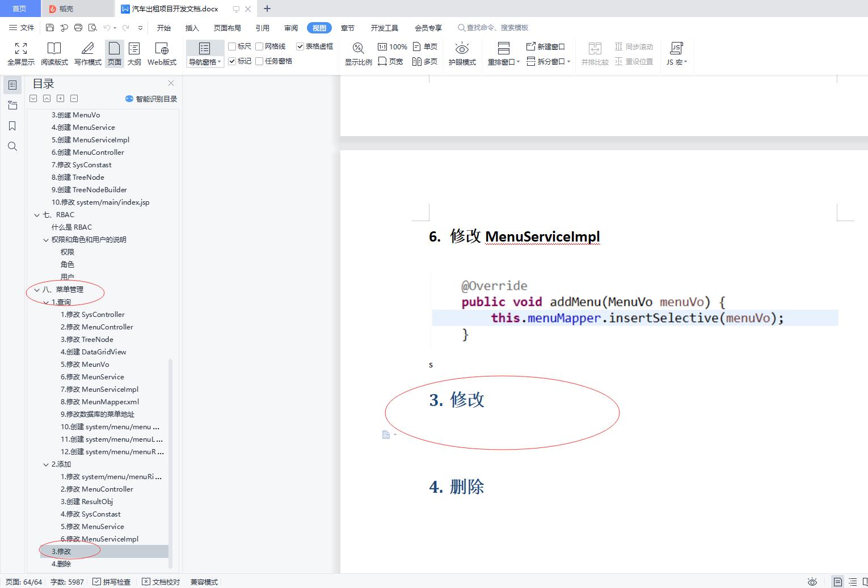
Task: Click the paragraph layout icon beside heading 3
Action: 386,435
